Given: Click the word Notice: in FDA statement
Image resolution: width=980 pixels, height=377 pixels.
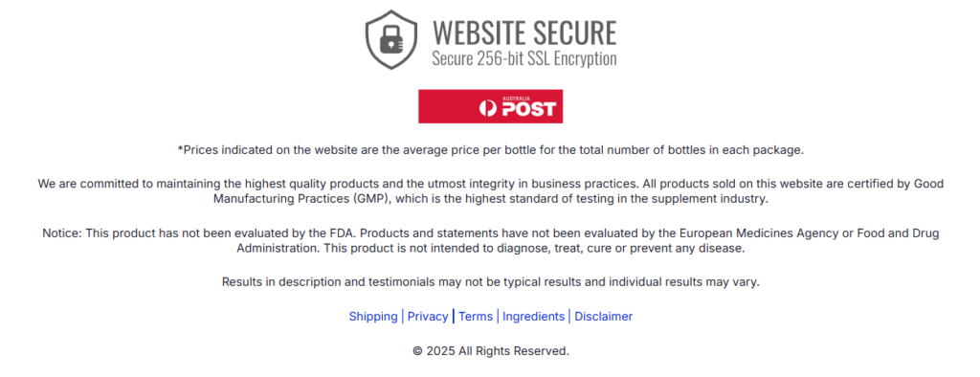Looking at the screenshot, I should click(x=62, y=233).
